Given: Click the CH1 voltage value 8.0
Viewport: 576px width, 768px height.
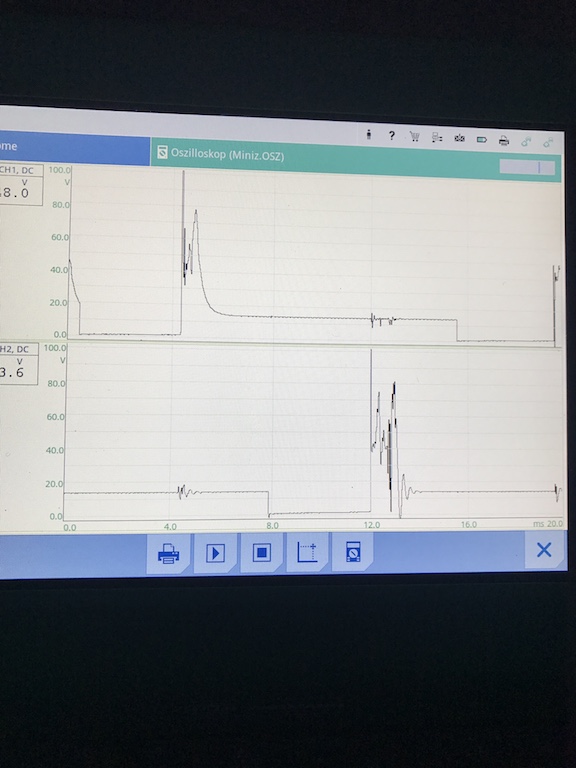Looking at the screenshot, I should 17,192.
